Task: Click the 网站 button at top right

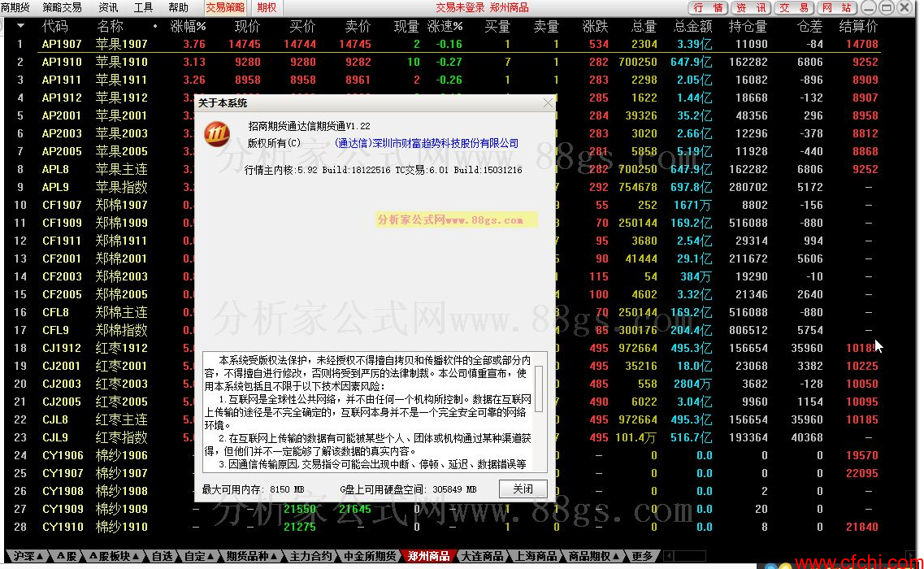Action: (x=837, y=7)
